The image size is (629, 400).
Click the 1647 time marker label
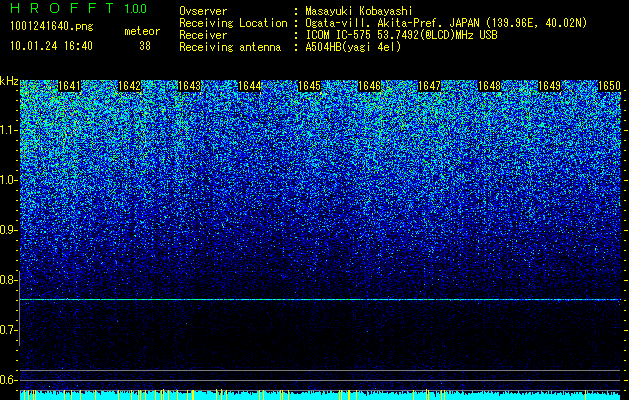(429, 86)
